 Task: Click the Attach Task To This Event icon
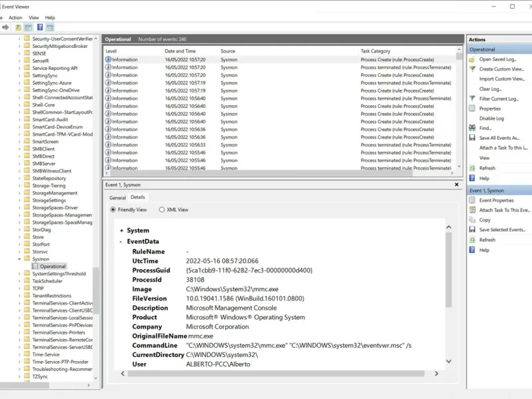472,210
